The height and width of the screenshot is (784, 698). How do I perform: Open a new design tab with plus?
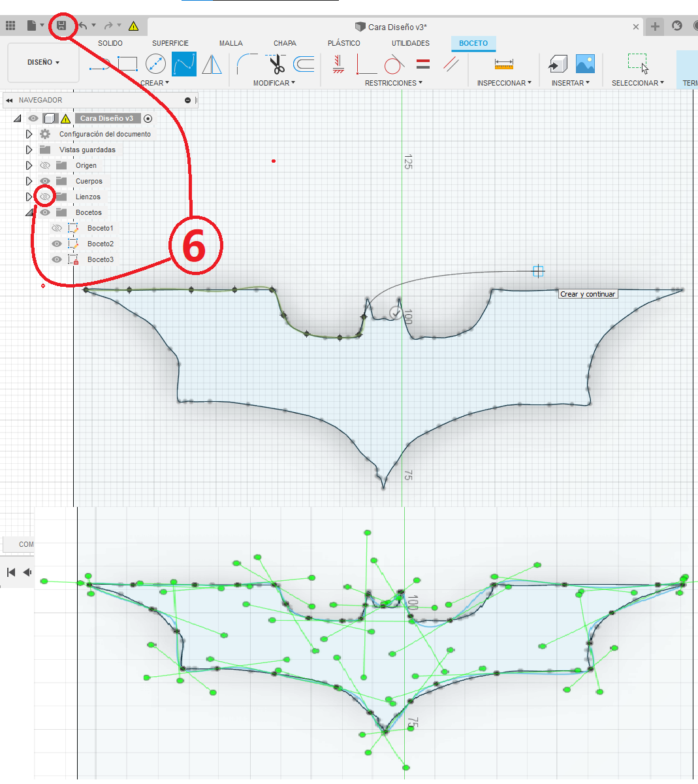click(655, 27)
